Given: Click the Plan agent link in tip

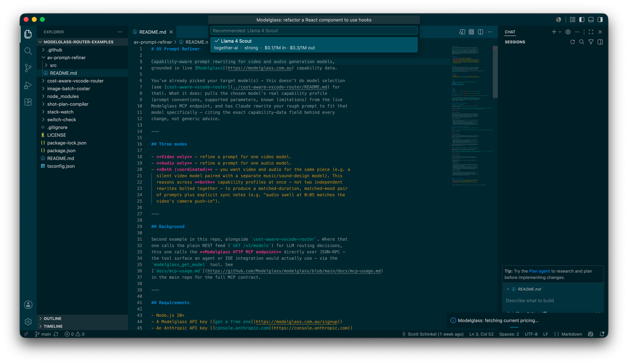Looking at the screenshot, I should coord(539,271).
